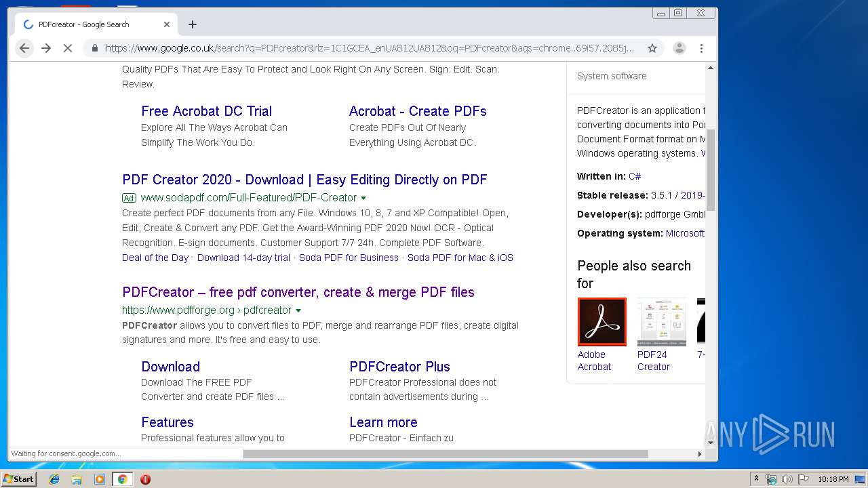The height and width of the screenshot is (488, 868).
Task: Click the 10:18 PM system clock
Action: coord(833,479)
